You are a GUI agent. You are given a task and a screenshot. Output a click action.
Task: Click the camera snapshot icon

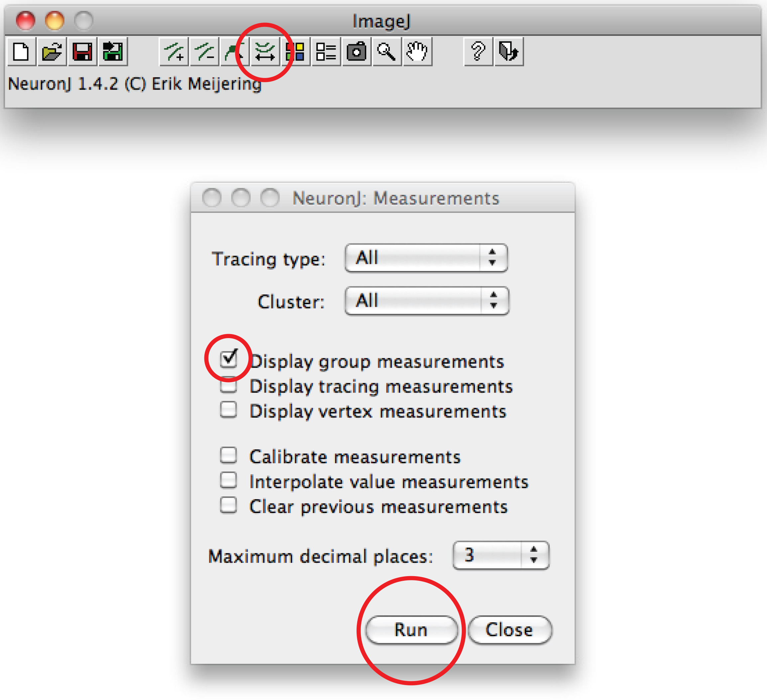(x=357, y=52)
